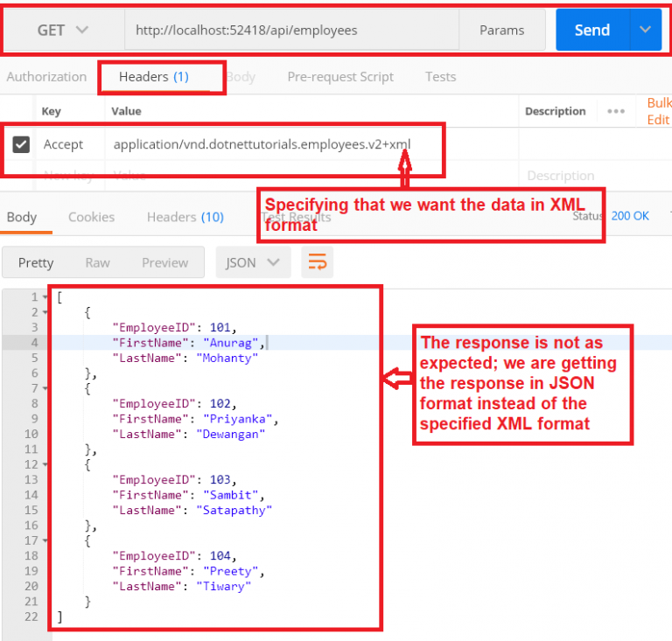672x641 pixels.
Task: Switch to the Authorization tab
Action: click(46, 77)
